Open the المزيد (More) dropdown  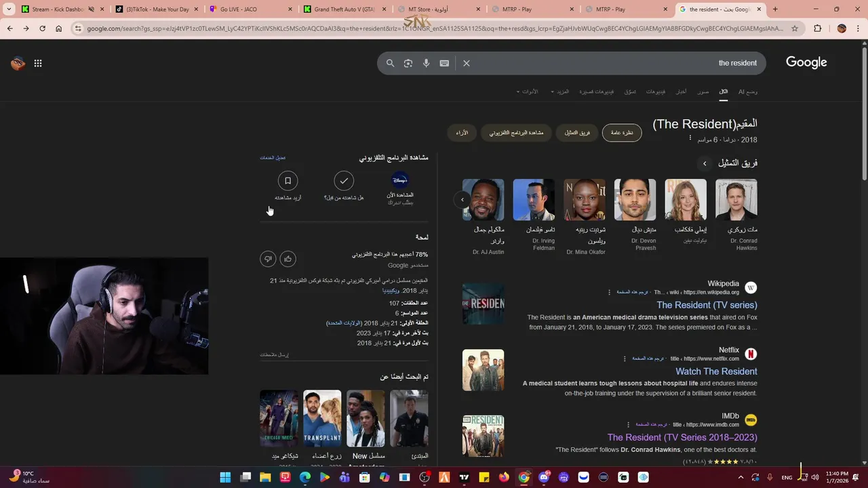(x=560, y=91)
